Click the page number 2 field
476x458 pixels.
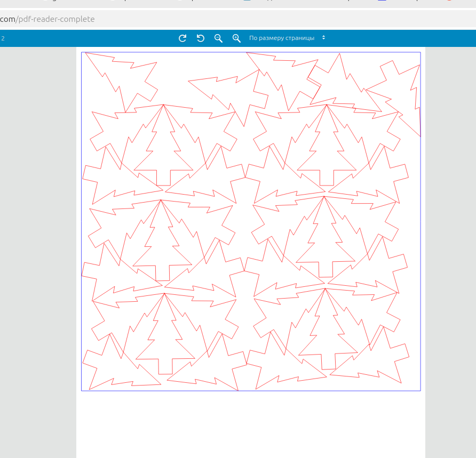pos(3,38)
